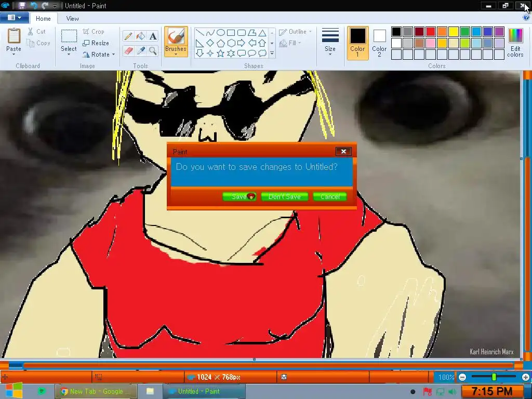Choose the Oval shape
Viewport: 532px width, 399px height.
(221, 33)
